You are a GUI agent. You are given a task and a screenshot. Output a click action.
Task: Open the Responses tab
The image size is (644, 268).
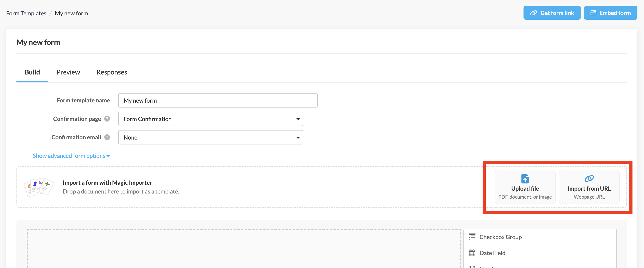point(111,72)
